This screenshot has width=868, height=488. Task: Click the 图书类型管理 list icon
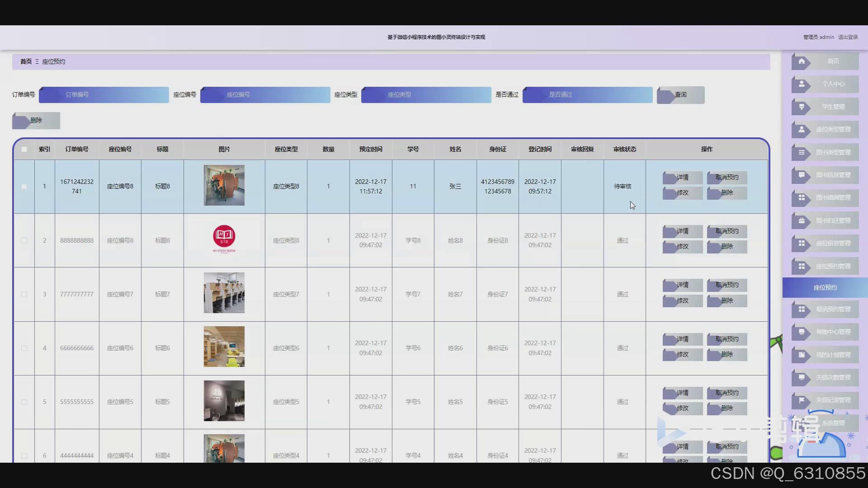pos(802,152)
